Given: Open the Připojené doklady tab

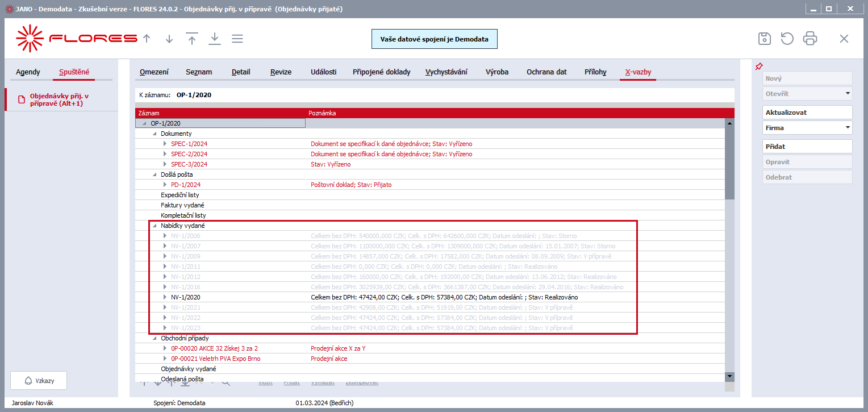Looking at the screenshot, I should click(x=381, y=72).
